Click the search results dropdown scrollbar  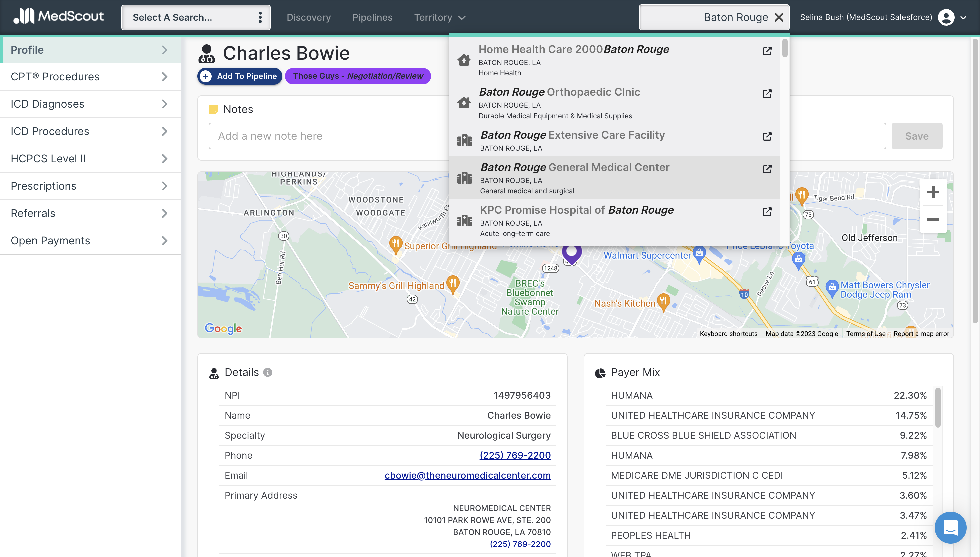coord(784,48)
